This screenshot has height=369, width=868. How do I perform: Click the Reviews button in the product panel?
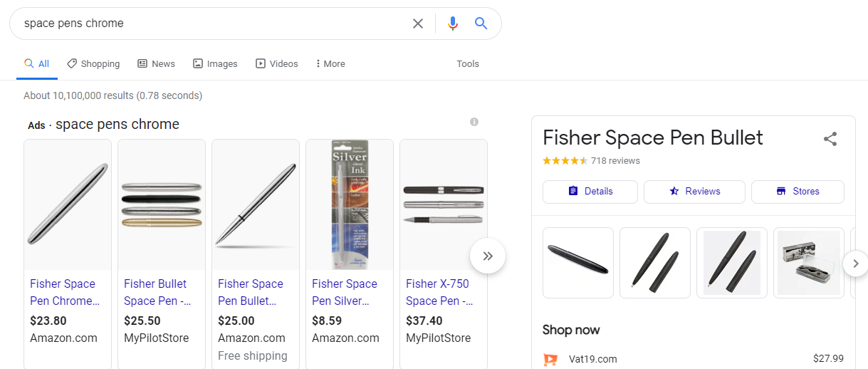pos(694,192)
